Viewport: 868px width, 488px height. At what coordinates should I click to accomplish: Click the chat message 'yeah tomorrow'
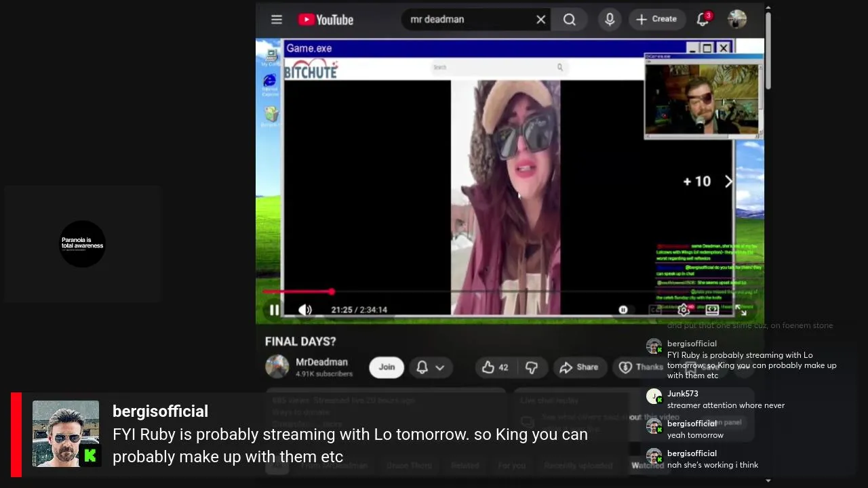[x=695, y=435]
